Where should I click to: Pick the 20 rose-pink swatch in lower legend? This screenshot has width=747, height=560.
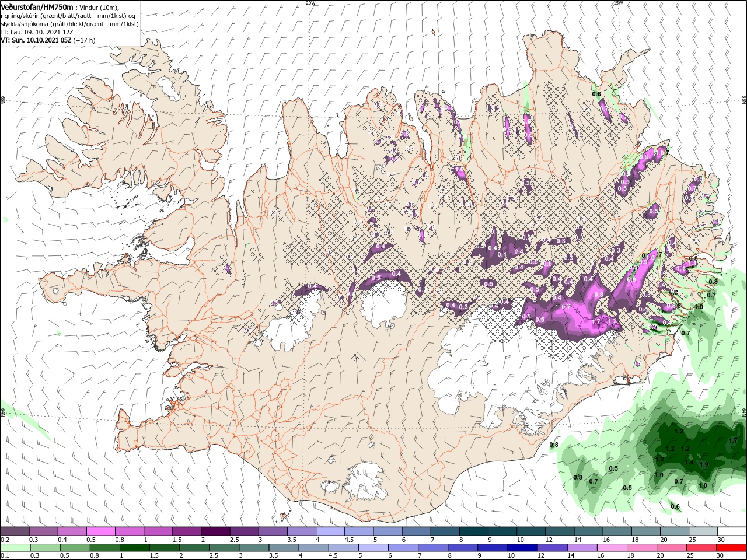[x=672, y=547]
